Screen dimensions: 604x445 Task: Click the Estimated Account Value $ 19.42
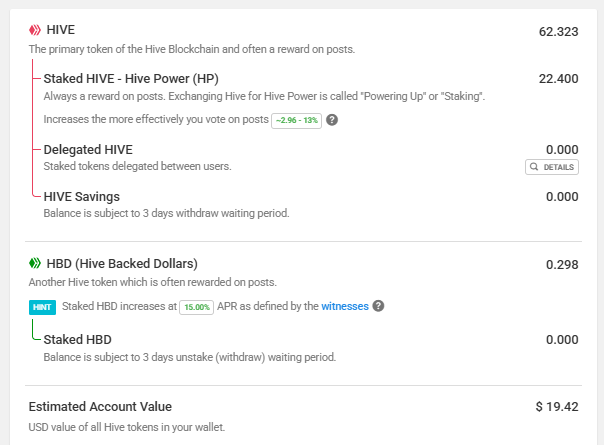click(x=557, y=406)
